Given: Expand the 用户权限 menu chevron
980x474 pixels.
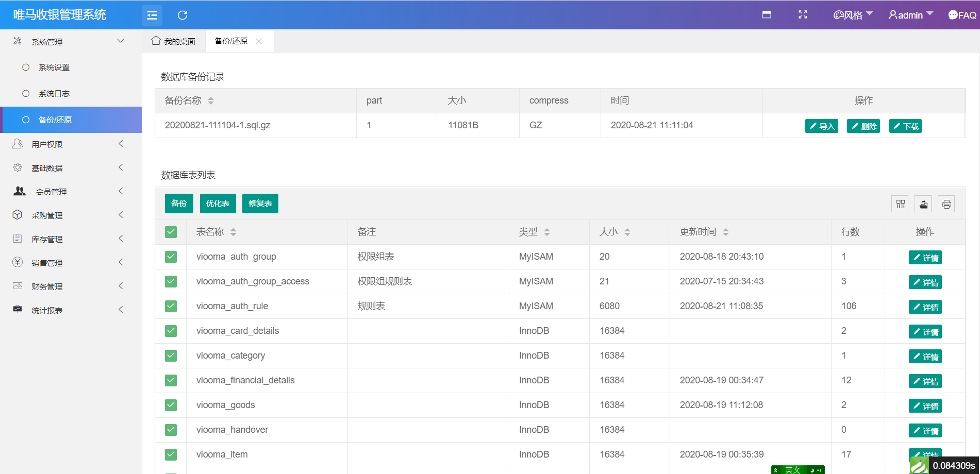Looking at the screenshot, I should point(121,144).
